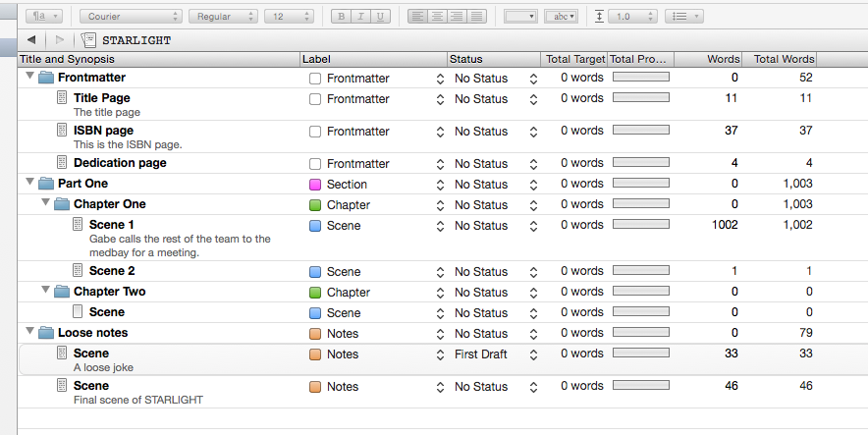Image resolution: width=868 pixels, height=435 pixels.
Task: Toggle the Dedication page label checkbox
Action: click(x=315, y=164)
